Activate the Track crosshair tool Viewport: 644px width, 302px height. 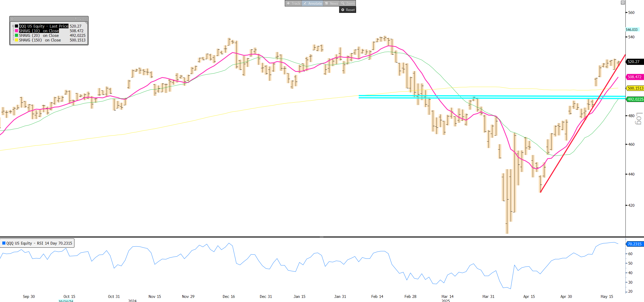(293, 3)
